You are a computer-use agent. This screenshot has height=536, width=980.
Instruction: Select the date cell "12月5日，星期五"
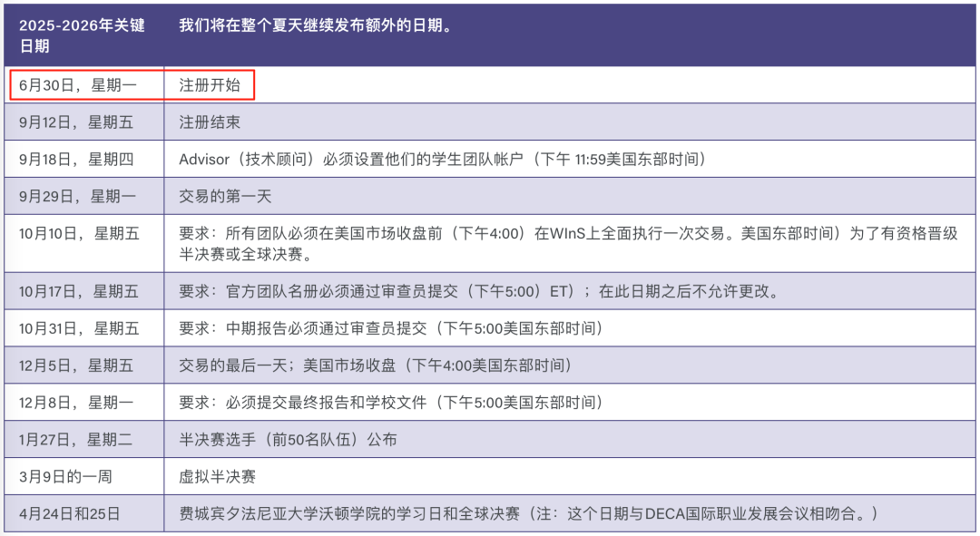tap(83, 365)
